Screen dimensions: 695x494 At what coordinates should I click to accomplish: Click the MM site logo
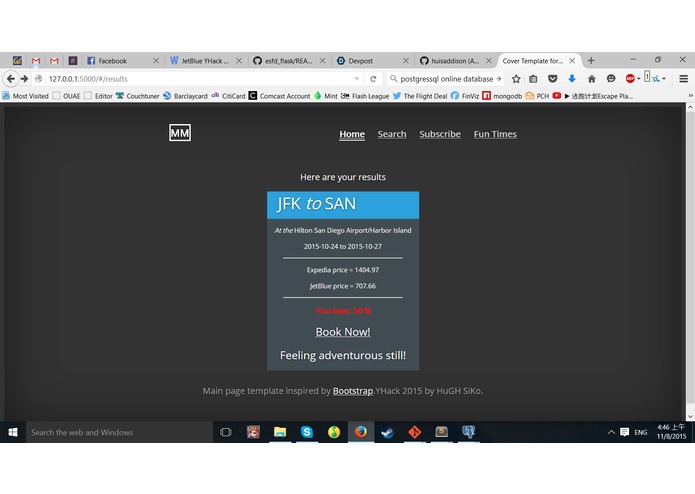[180, 132]
